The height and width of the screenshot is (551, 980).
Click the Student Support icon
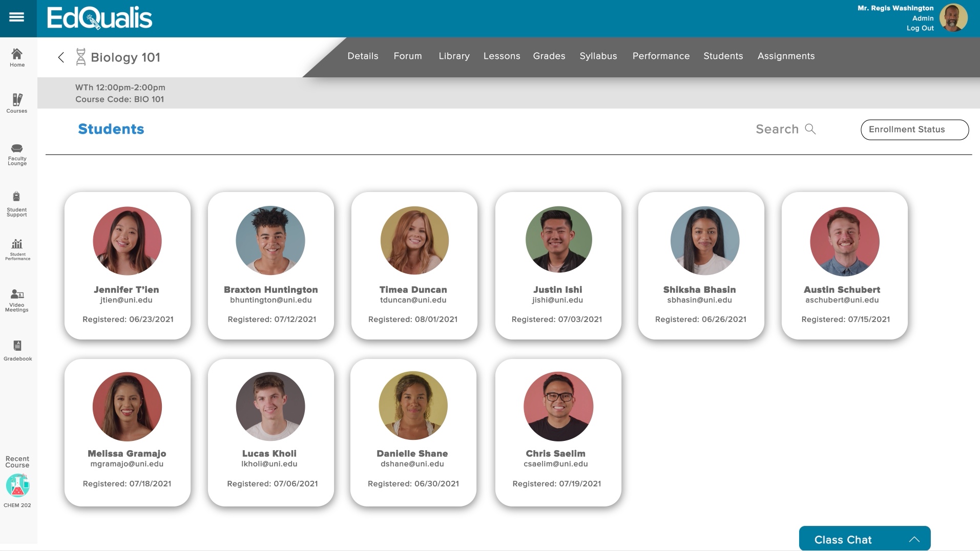coord(17,201)
